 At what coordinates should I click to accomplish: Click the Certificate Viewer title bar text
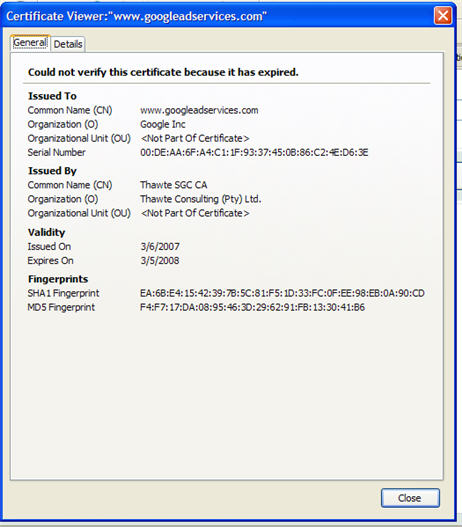(136, 16)
